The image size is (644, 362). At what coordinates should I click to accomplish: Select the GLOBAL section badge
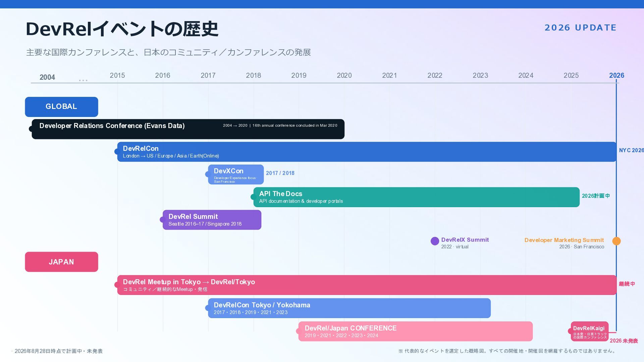pyautogui.click(x=61, y=107)
